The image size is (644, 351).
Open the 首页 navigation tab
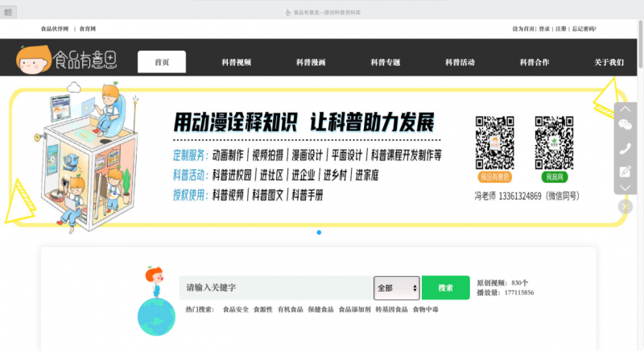point(162,62)
